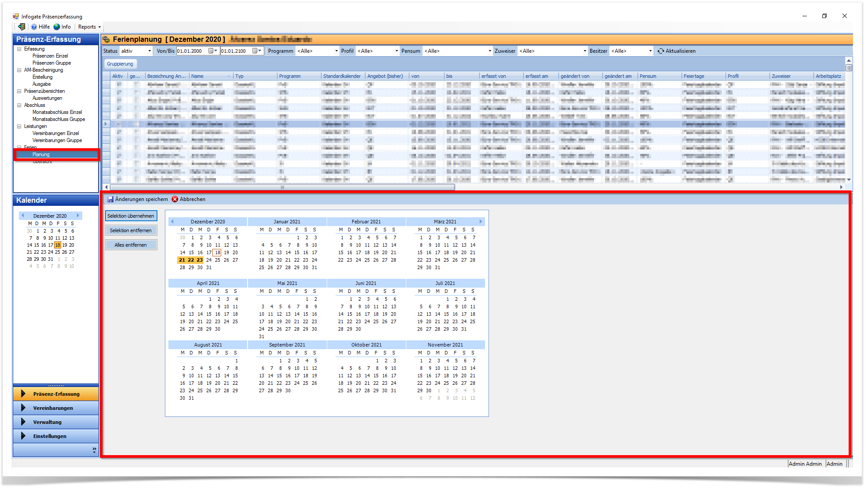Image resolution: width=868 pixels, height=489 pixels.
Task: Go to next months in planning calendar
Action: [x=481, y=222]
